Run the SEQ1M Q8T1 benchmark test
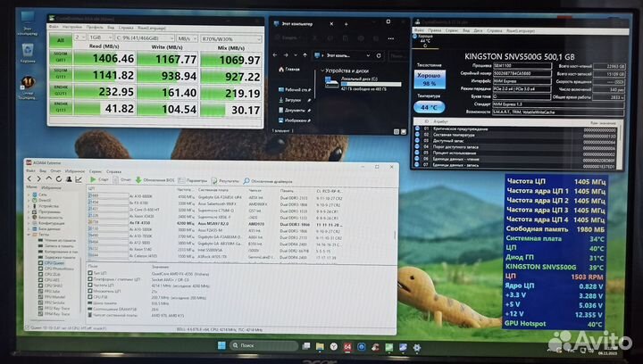 [x=60, y=57]
